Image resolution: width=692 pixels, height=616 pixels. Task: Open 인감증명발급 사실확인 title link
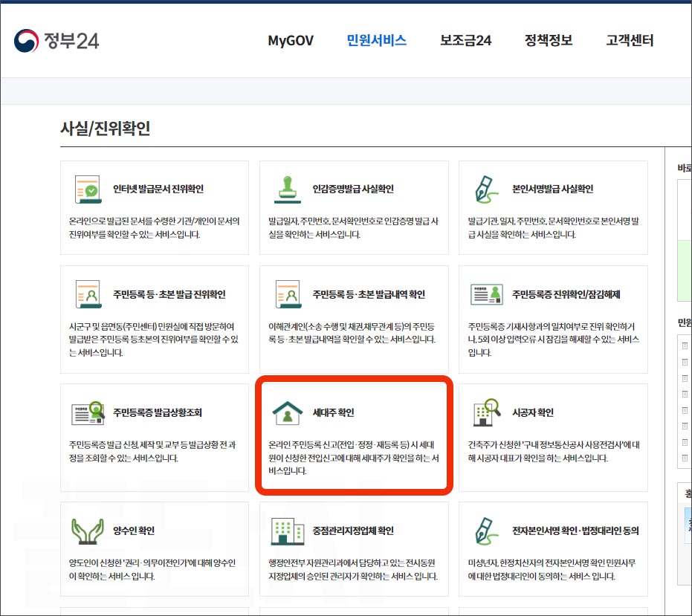[x=353, y=189]
